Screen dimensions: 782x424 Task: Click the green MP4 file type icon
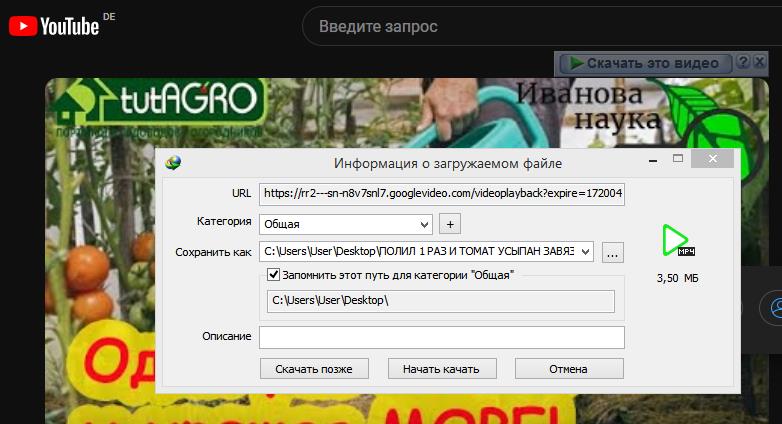[x=677, y=240]
